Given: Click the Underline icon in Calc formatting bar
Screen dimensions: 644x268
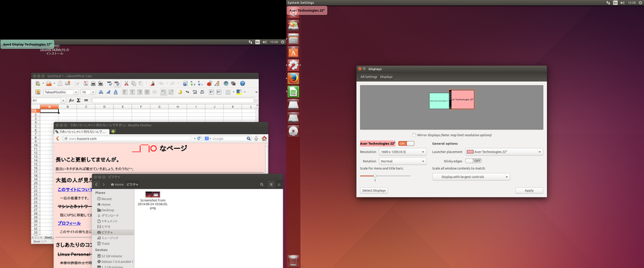Looking at the screenshot, I should click(116, 92).
